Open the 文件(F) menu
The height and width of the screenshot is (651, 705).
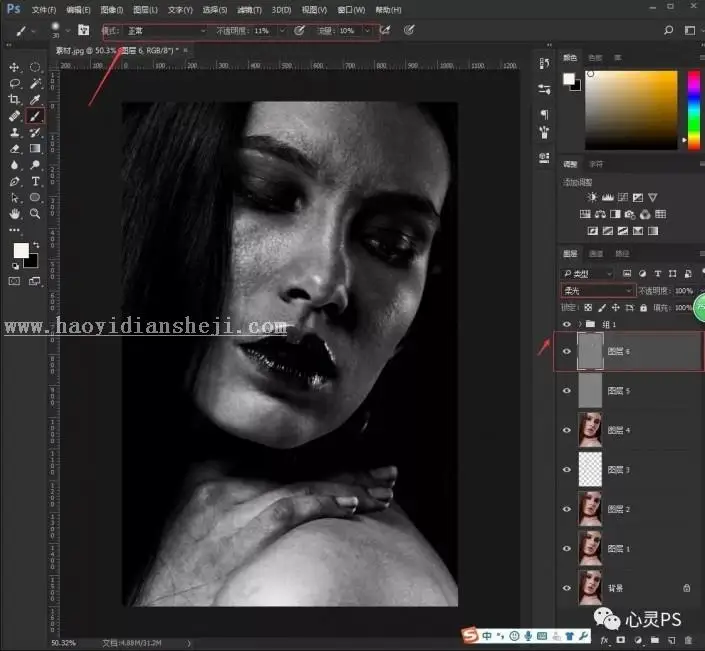44,9
